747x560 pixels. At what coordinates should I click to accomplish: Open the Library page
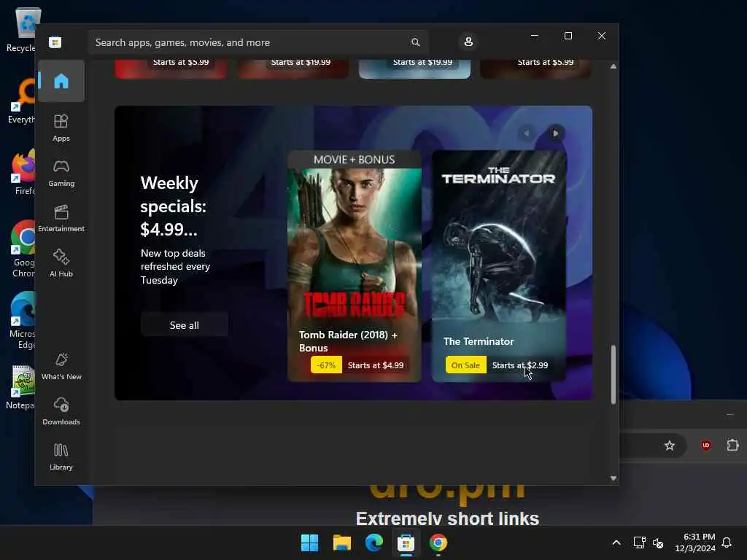pyautogui.click(x=61, y=456)
